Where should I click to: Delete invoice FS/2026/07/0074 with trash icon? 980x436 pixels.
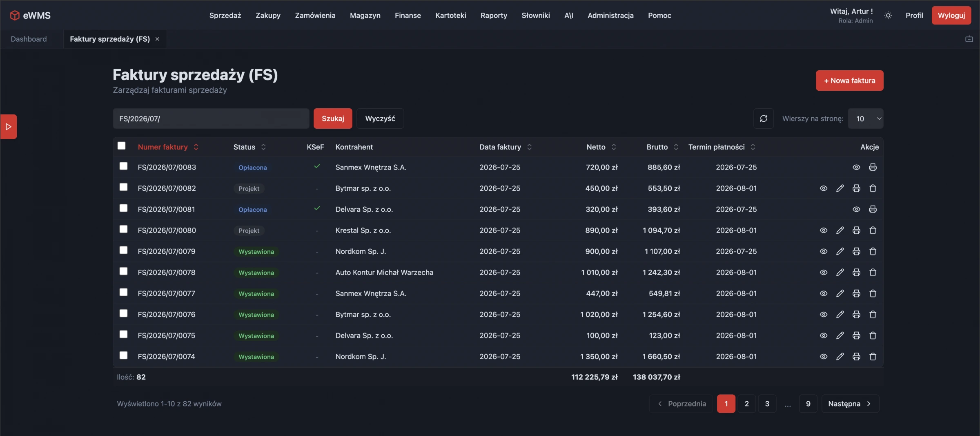[x=873, y=357]
